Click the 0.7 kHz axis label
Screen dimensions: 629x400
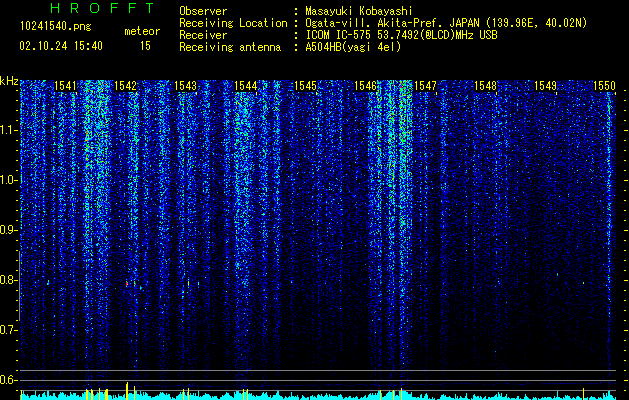tap(7, 330)
